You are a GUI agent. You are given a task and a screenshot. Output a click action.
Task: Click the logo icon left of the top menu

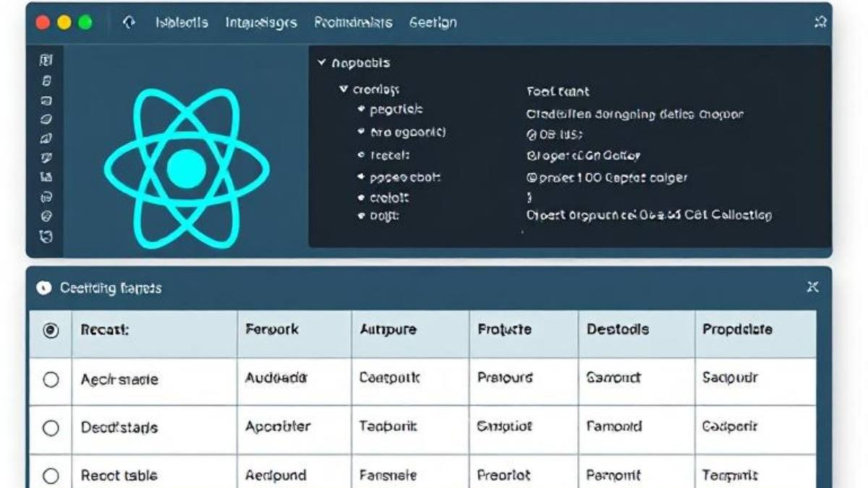129,22
